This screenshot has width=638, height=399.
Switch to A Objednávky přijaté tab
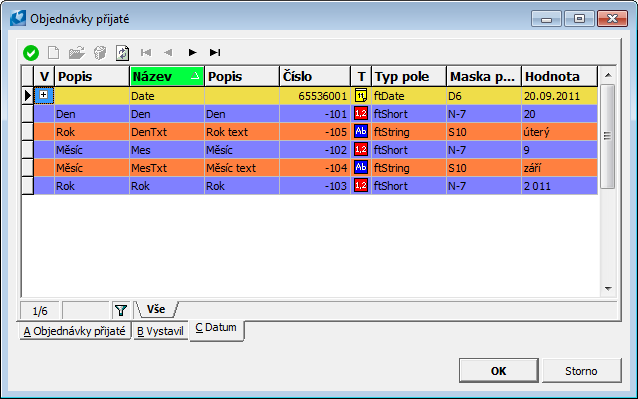(74, 331)
